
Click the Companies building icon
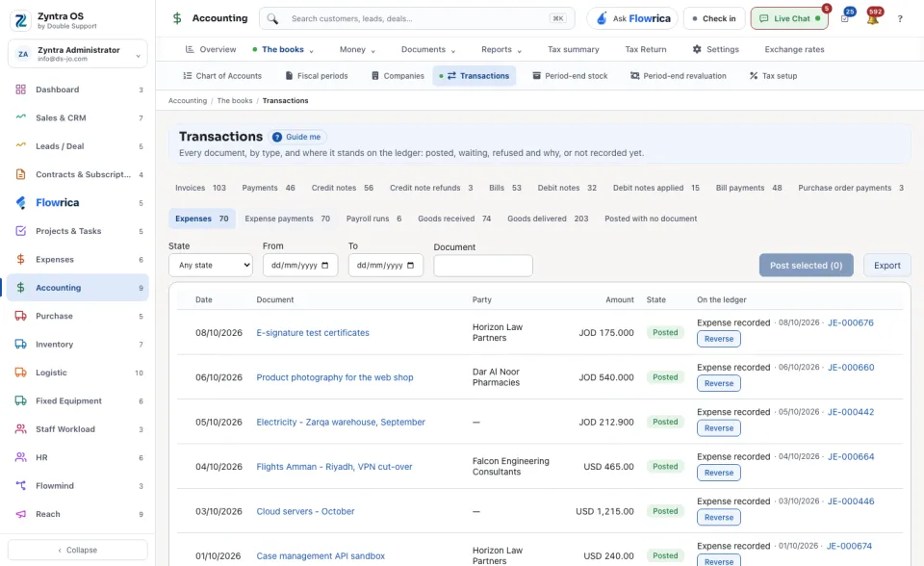[374, 76]
